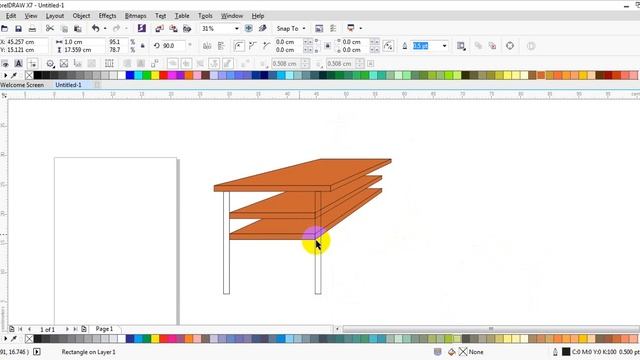
Task: Click the Paste icon
Action: (x=78, y=29)
